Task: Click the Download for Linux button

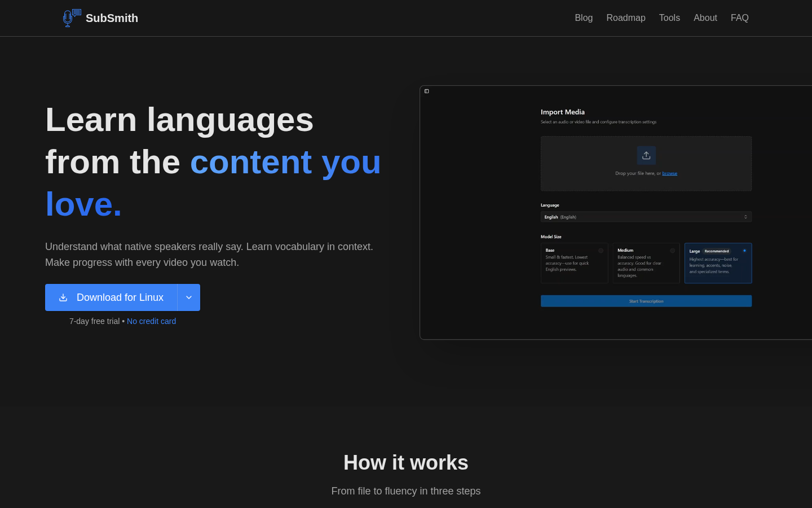Action: click(111, 297)
